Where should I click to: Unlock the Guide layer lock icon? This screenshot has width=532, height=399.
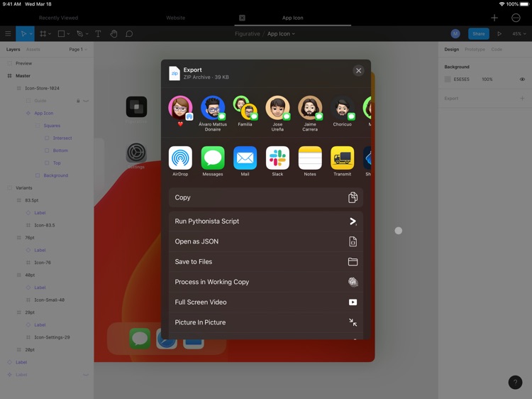(78, 101)
